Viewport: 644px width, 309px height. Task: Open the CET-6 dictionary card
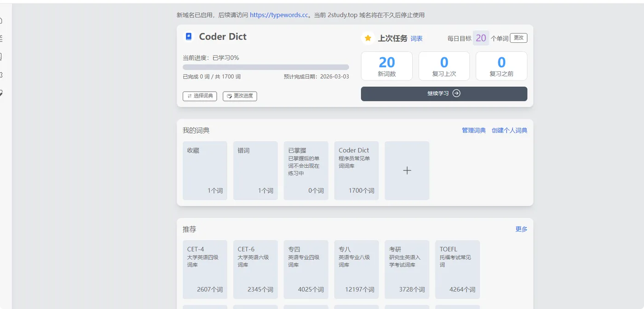pos(255,270)
